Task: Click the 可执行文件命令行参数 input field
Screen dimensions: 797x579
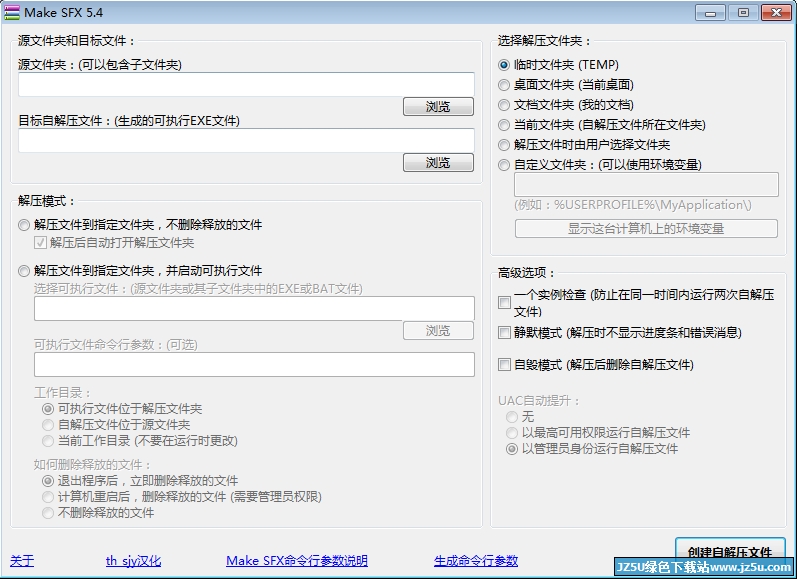Action: tap(254, 364)
